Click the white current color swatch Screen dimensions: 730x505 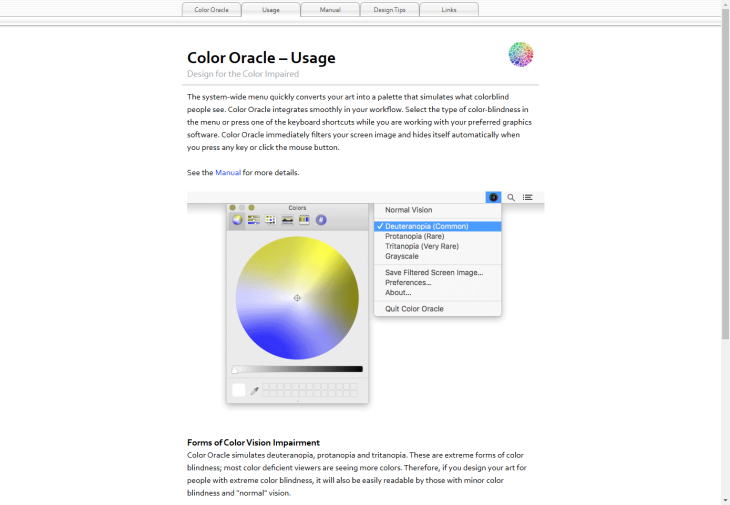pos(238,390)
